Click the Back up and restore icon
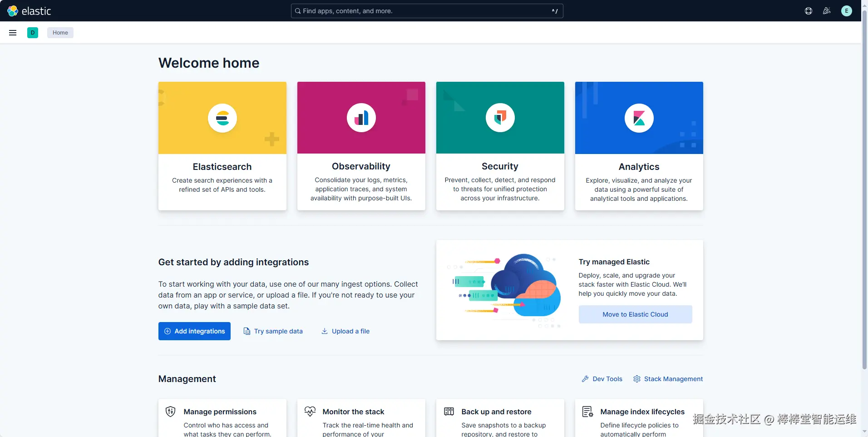 [x=449, y=412]
